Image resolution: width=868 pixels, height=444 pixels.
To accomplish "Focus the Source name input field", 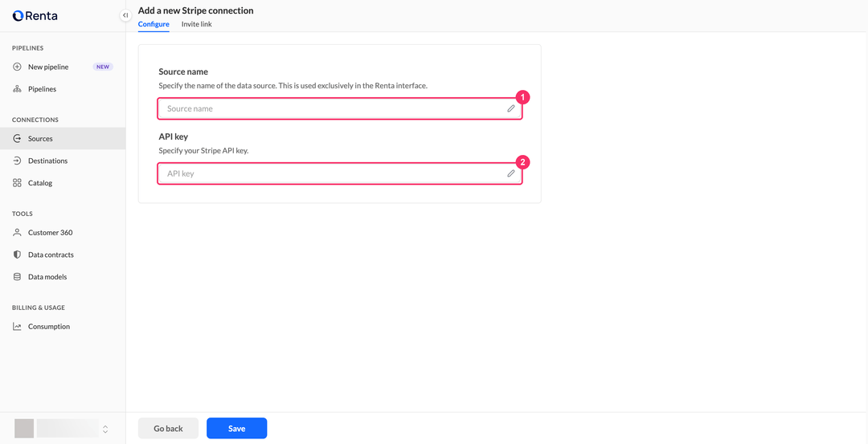I will point(340,108).
